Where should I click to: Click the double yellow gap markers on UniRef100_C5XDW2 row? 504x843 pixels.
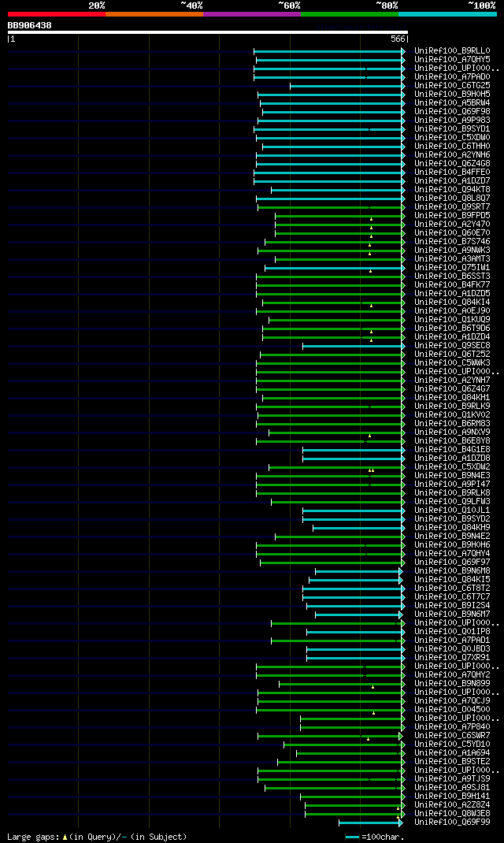click(x=371, y=470)
